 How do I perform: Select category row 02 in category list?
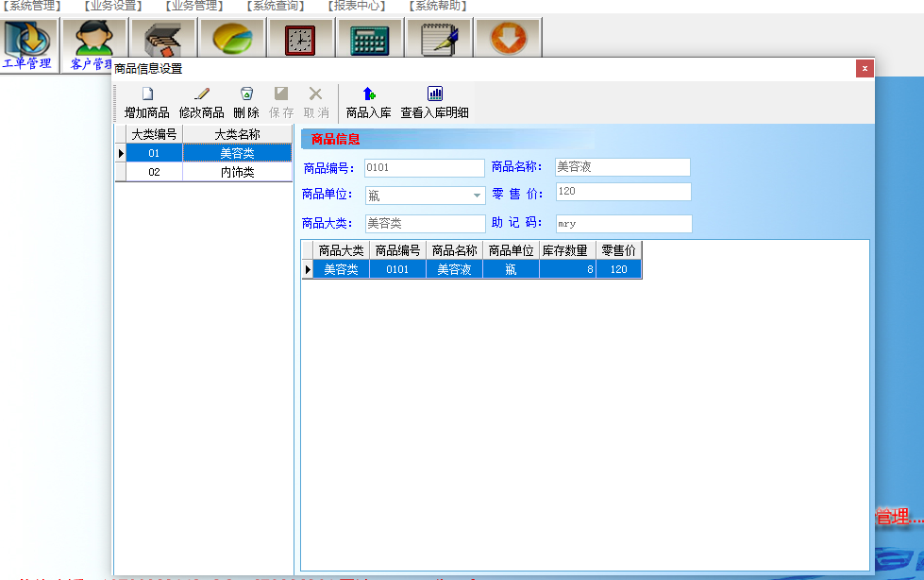click(x=155, y=172)
